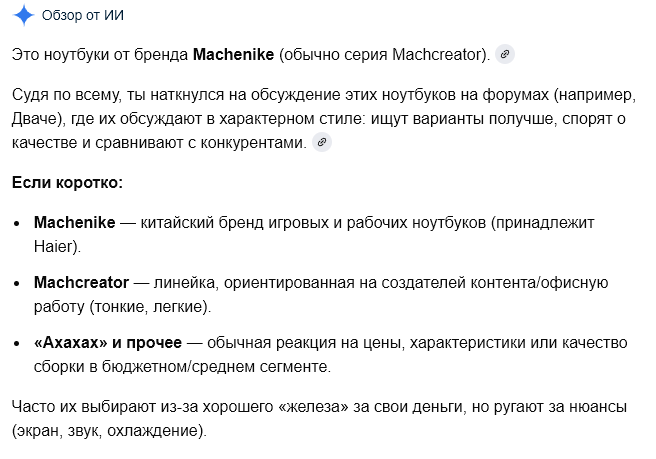This screenshot has width=656, height=459.
Task: Click 'Это ноутбуки от бренда' text
Action: pos(100,54)
